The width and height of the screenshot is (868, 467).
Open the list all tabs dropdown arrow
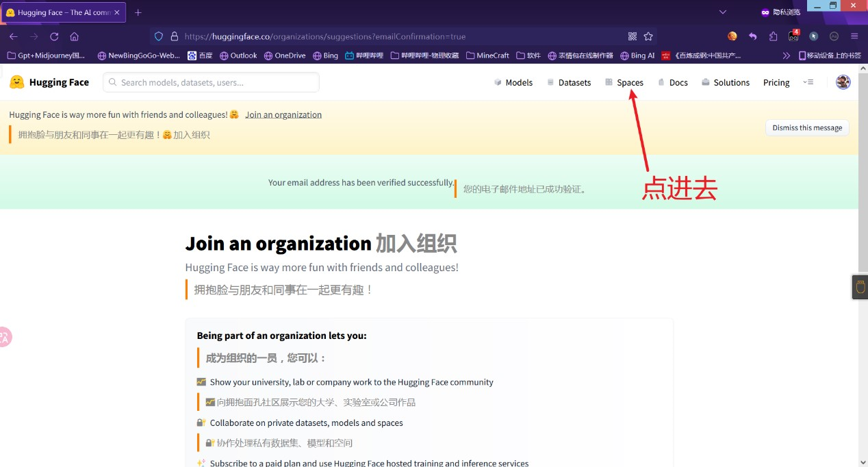723,12
